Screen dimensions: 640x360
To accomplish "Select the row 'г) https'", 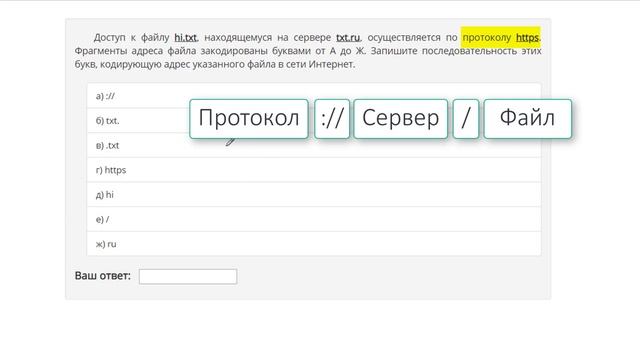I will tap(314, 170).
